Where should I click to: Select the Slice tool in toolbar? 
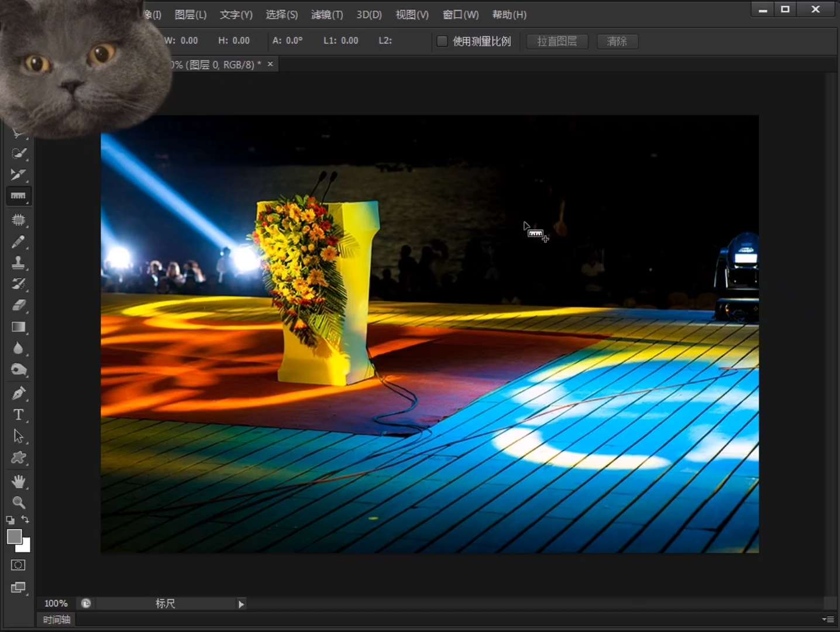tap(18, 174)
